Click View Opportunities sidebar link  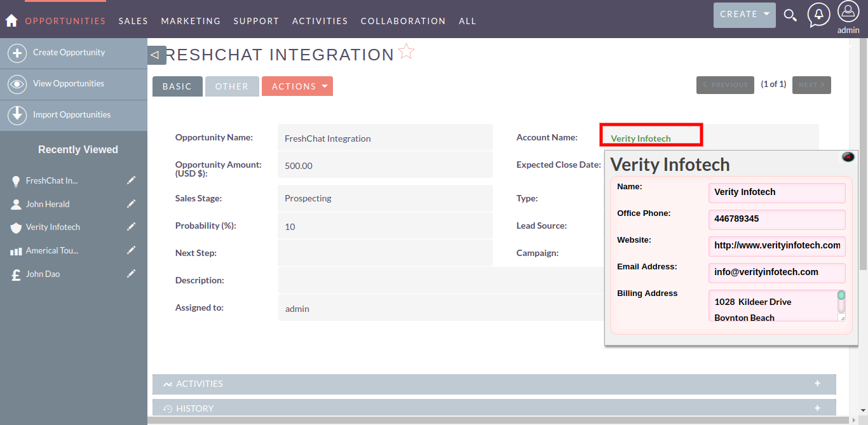pyautogui.click(x=69, y=84)
